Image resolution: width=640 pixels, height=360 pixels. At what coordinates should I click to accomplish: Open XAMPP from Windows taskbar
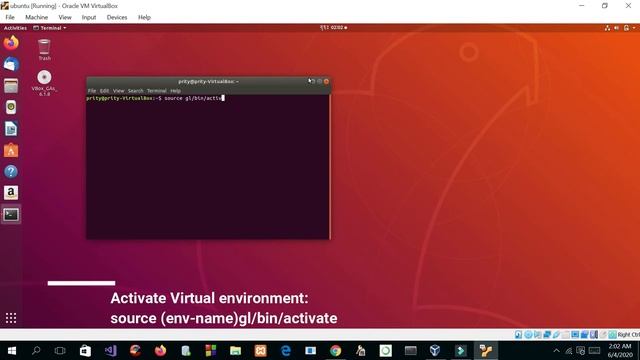tap(260, 351)
